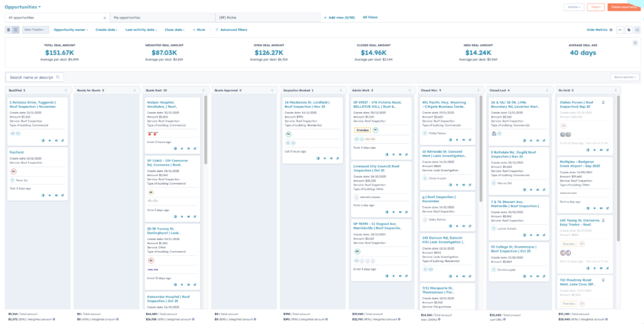This screenshot has height=326, width=644.
Task: Select the All opportunities tab
Action: 57,18
